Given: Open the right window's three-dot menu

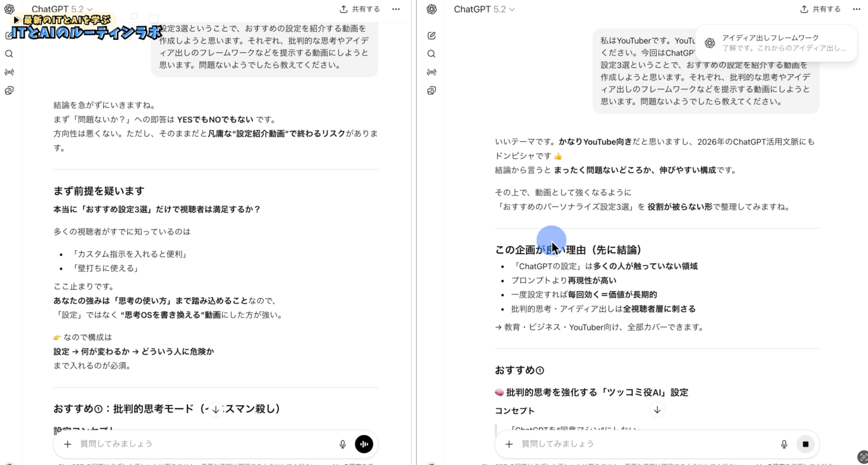Looking at the screenshot, I should pos(856,9).
